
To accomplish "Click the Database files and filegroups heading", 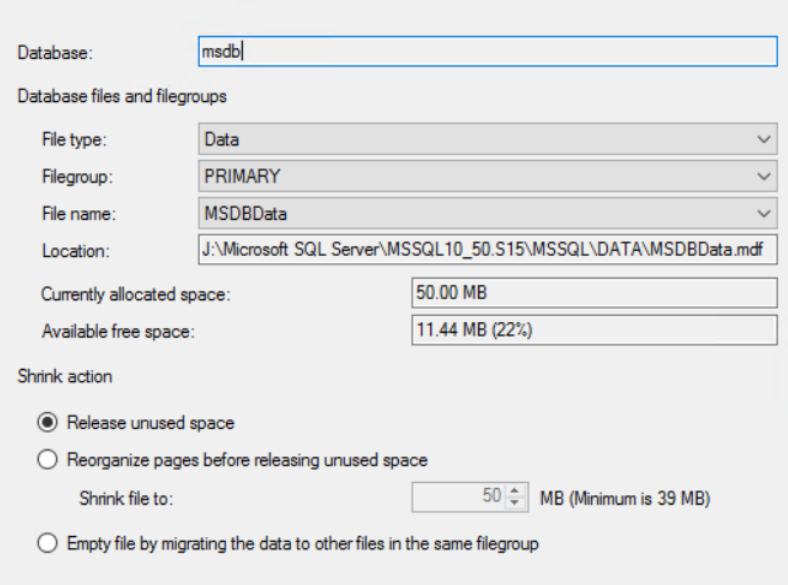I will (x=122, y=96).
